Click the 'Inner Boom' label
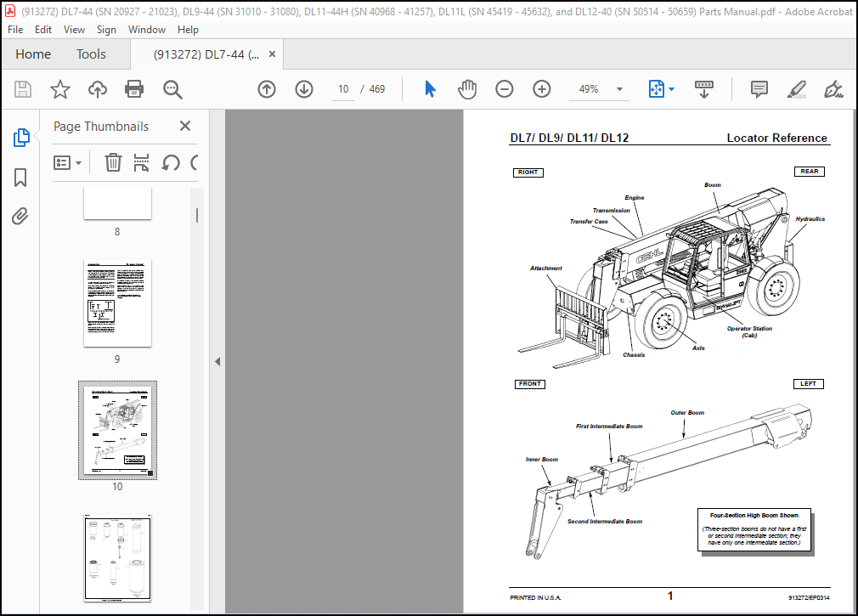The image size is (858, 616). (x=542, y=460)
